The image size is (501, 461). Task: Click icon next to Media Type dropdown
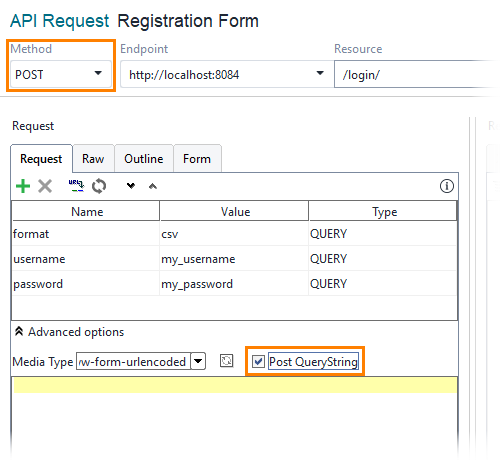coord(226,361)
